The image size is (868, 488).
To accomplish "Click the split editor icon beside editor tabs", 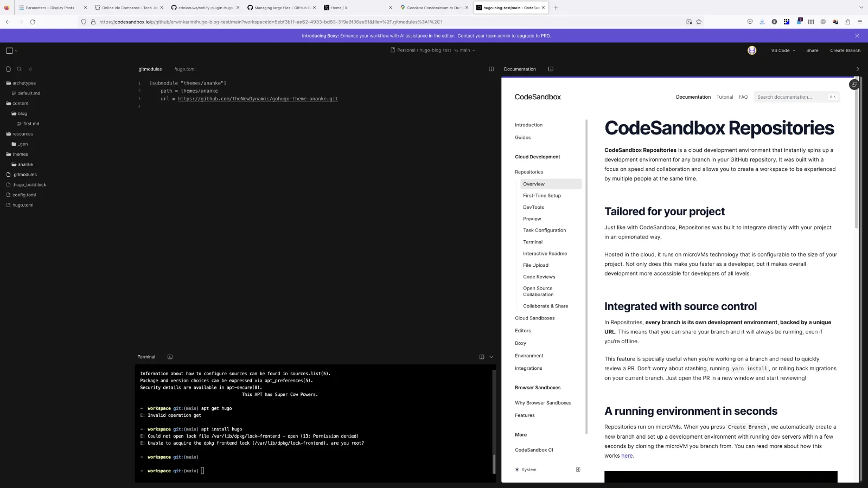I will tap(491, 69).
